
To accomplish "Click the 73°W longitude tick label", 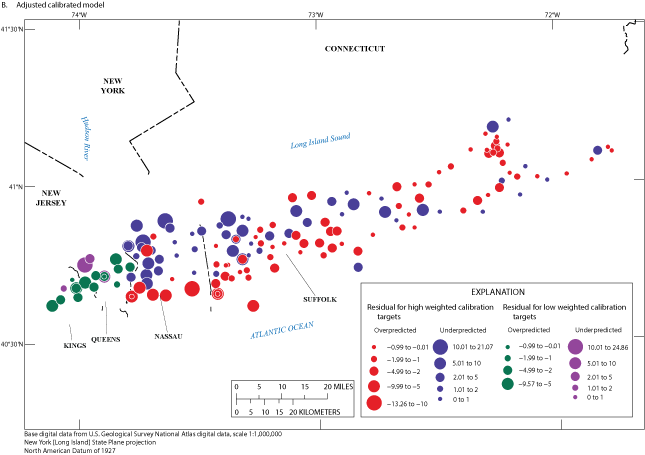I will coord(315,15).
